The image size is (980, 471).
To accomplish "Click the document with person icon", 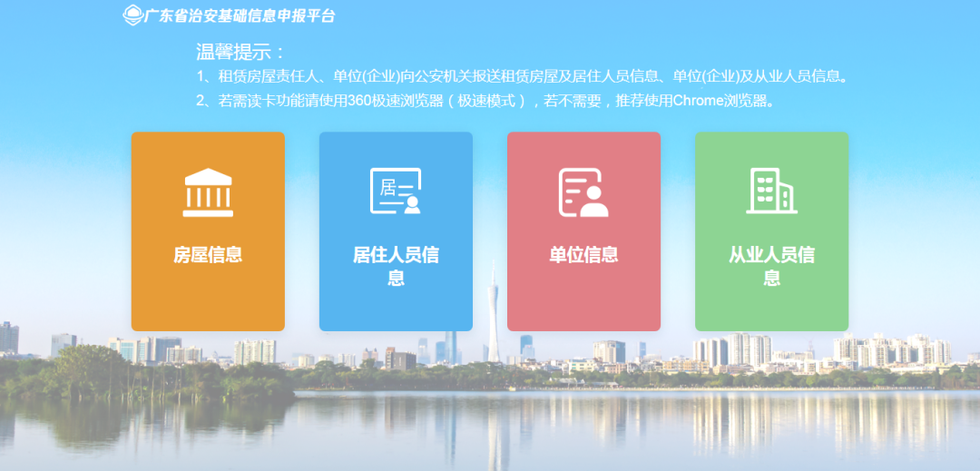I will coord(583,192).
